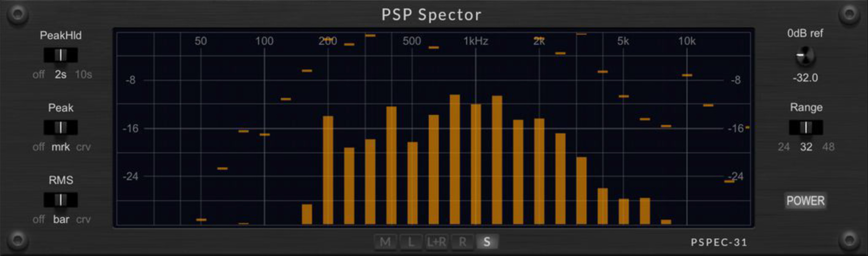Click the right -8 dB scale label
This screenshot has width=868, height=256.
735,80
